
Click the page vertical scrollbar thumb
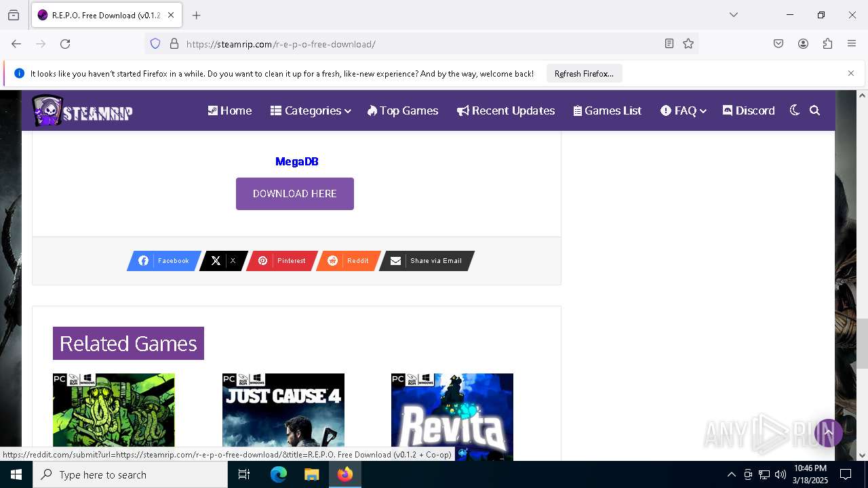click(862, 344)
